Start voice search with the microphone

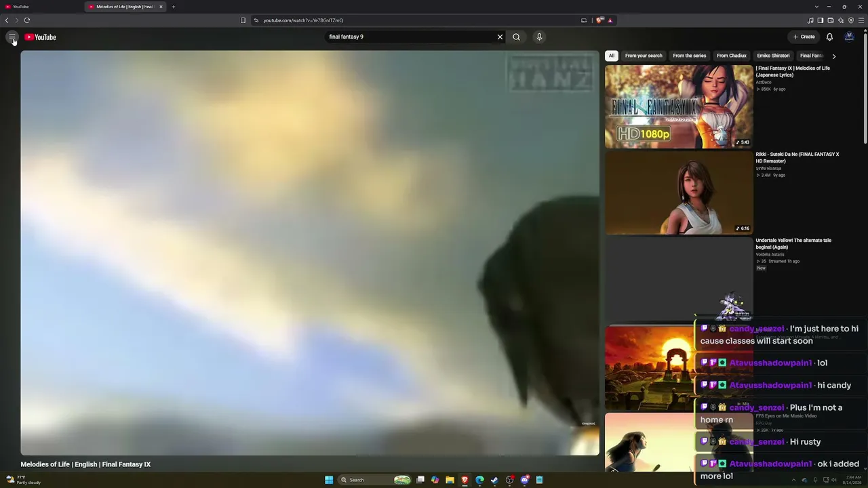pos(539,37)
